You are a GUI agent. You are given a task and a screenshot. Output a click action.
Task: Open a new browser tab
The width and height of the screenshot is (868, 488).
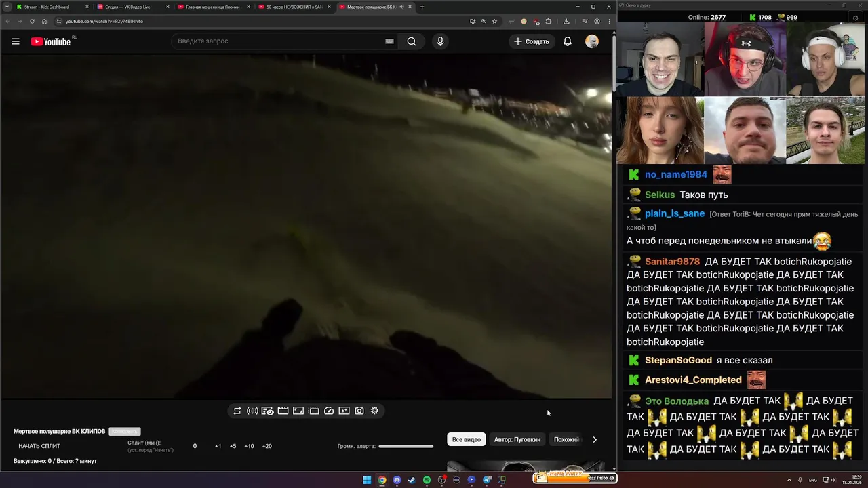coord(422,7)
